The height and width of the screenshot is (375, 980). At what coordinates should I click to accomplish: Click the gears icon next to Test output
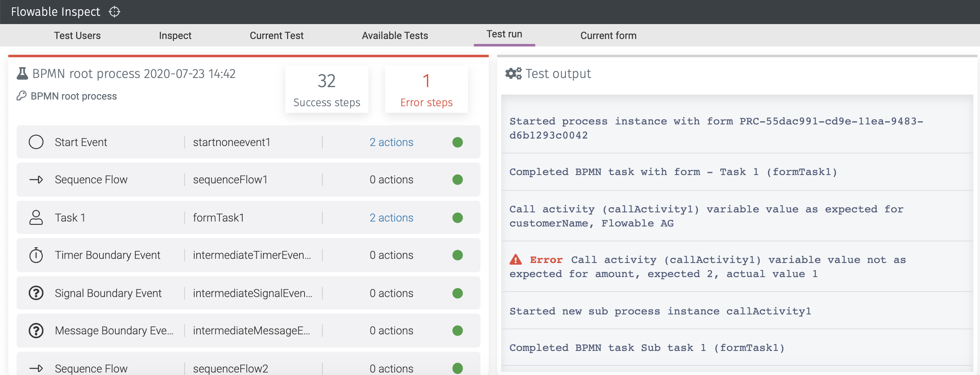[x=513, y=73]
